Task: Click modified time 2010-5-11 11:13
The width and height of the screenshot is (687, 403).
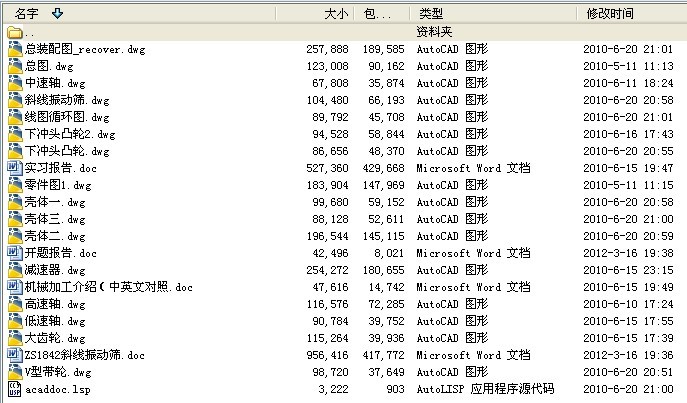Action: click(x=628, y=66)
